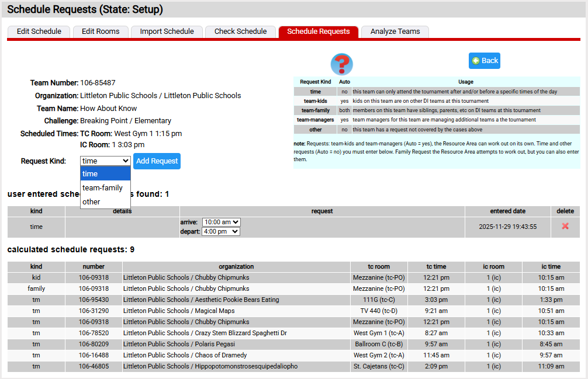The width and height of the screenshot is (588, 379).
Task: Go to the Import Schedule tab
Action: click(167, 32)
